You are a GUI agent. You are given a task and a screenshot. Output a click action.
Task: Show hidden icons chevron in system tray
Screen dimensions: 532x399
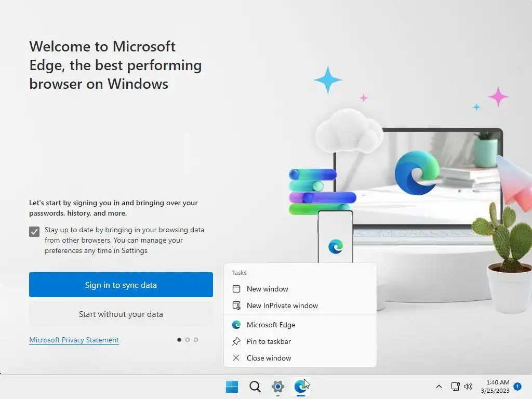click(438, 387)
